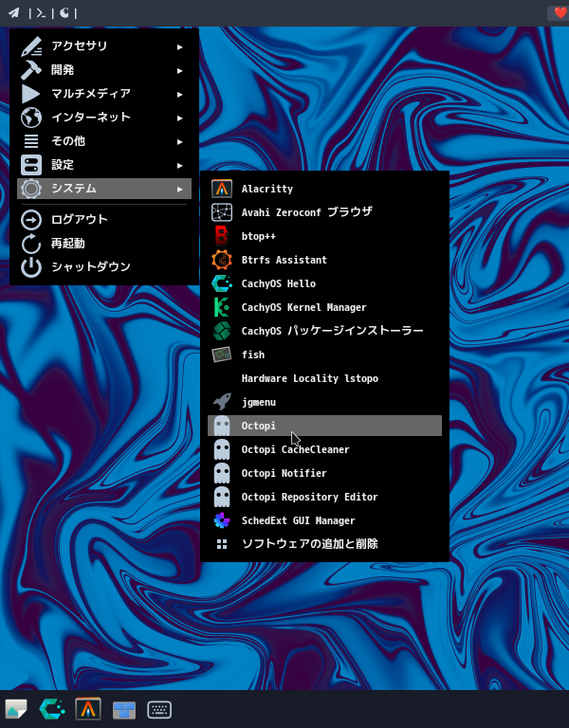Click the CachyOS package installer cube icon

pos(222,331)
